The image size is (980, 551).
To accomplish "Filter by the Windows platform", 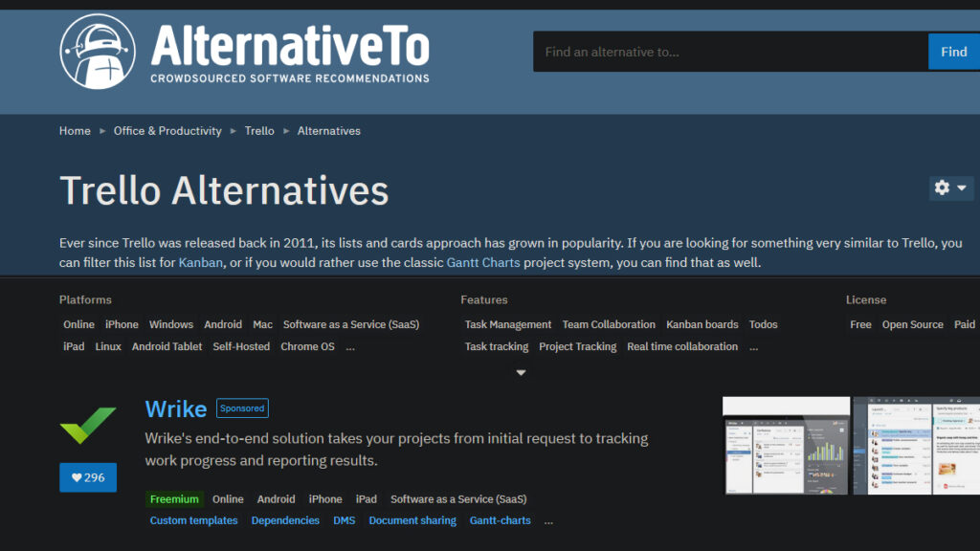I will tap(171, 324).
